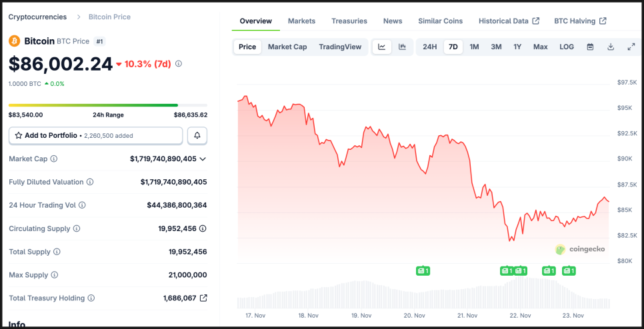Expand chart to fullscreen
Screen dimensions: 644x329
click(631, 47)
